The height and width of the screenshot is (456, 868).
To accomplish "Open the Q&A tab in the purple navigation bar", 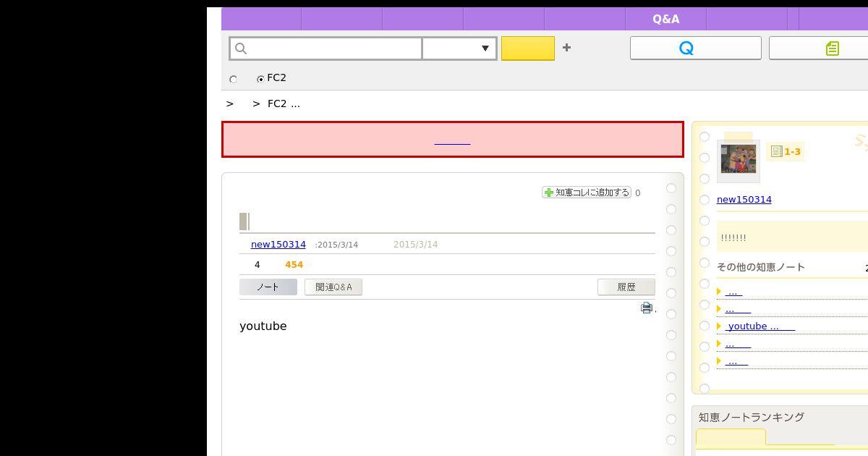I will 665,19.
